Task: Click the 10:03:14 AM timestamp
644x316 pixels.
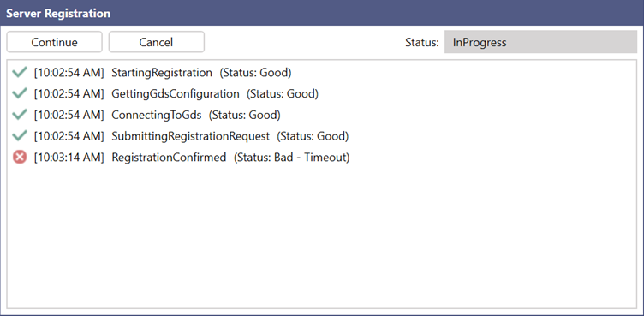Action: tap(69, 157)
